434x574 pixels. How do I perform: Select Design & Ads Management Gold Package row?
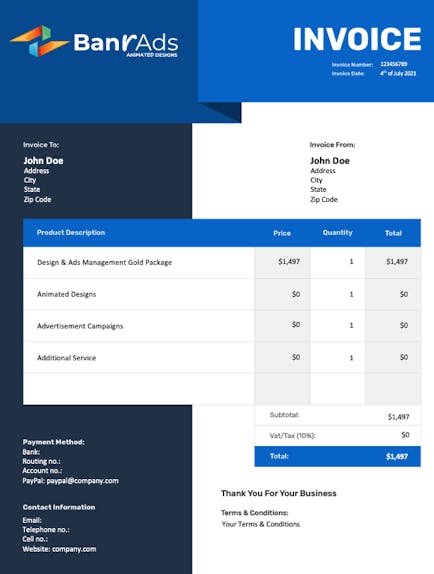222,262
